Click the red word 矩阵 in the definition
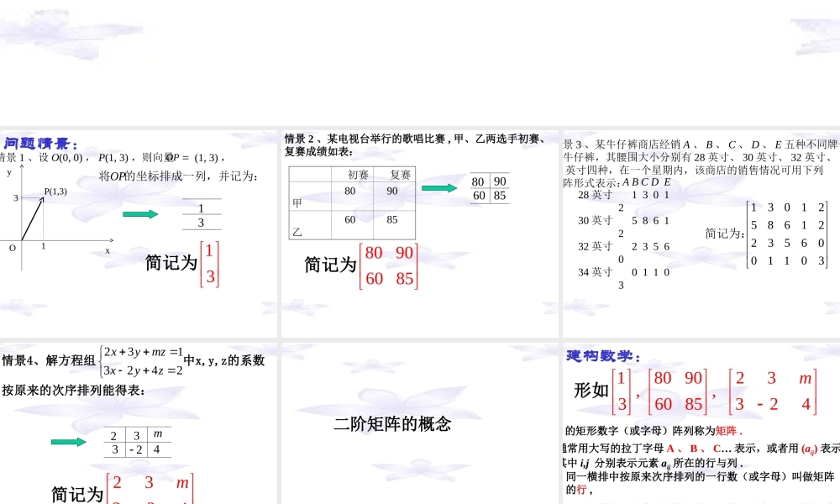Image resolution: width=840 pixels, height=504 pixels. pyautogui.click(x=726, y=431)
